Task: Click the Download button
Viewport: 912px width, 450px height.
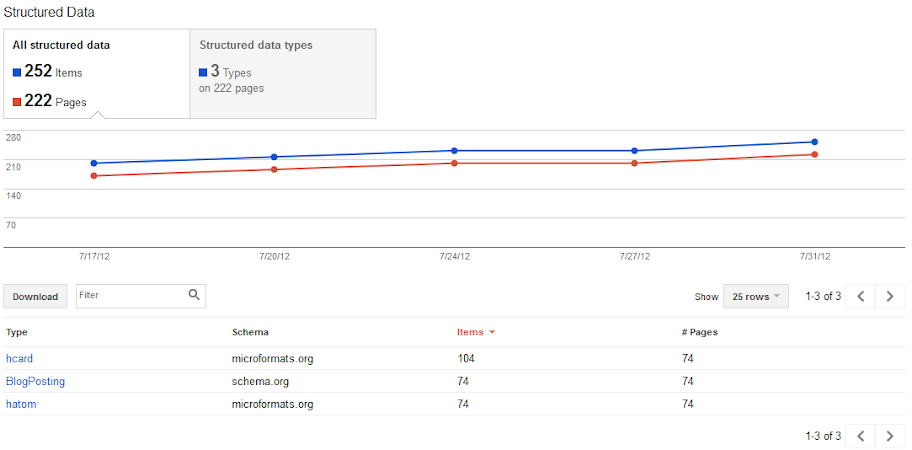Action: point(35,297)
